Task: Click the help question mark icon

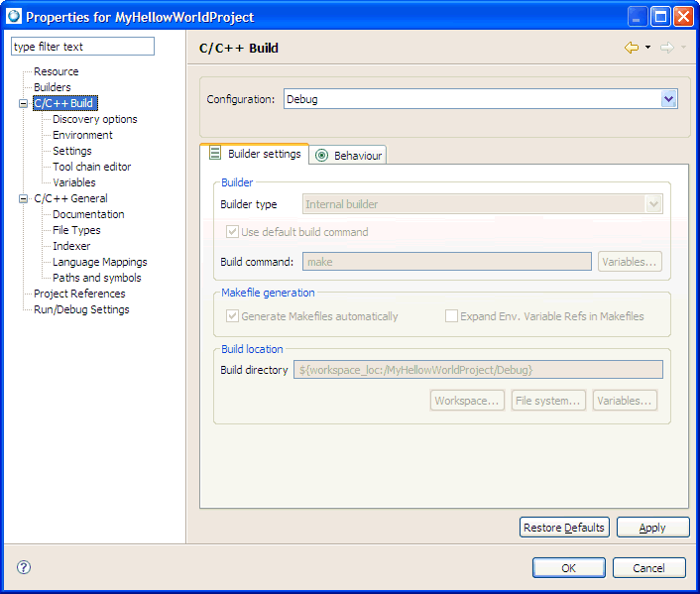Action: (x=24, y=567)
